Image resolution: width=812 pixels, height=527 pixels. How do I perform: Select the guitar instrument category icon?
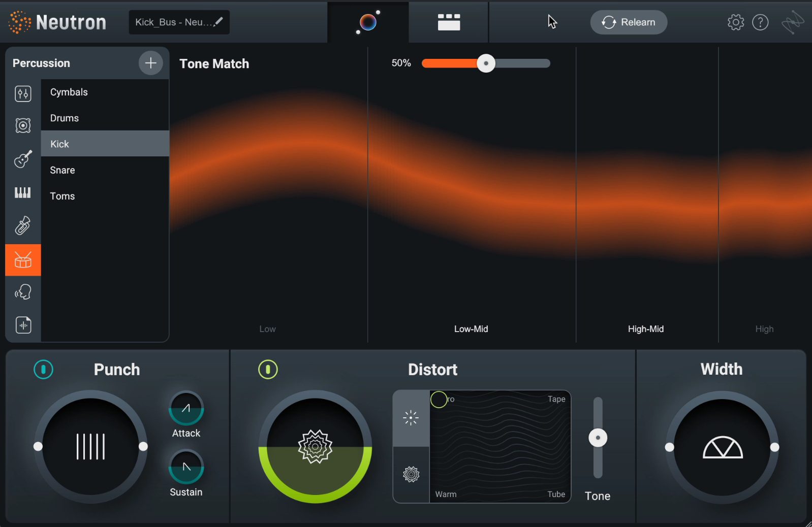tap(23, 159)
